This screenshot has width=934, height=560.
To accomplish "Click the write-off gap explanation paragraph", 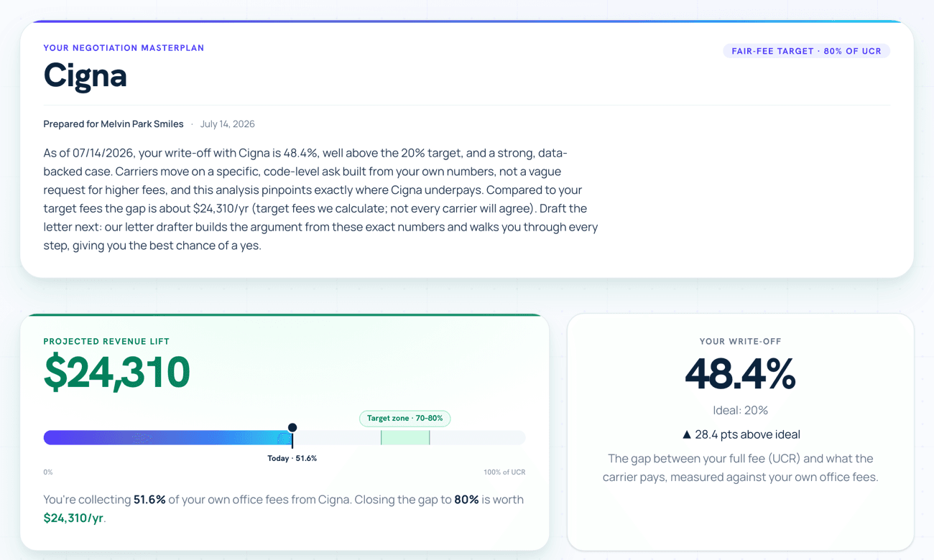I will [740, 467].
